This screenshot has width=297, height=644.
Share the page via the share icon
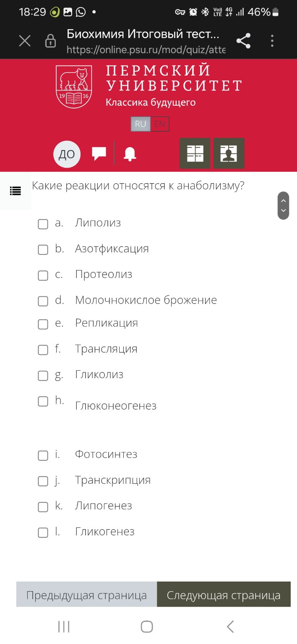pyautogui.click(x=243, y=40)
